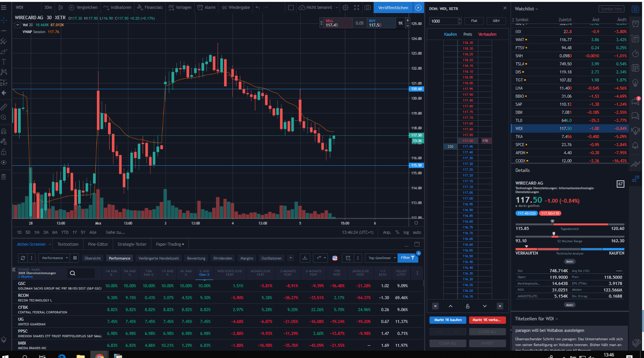Open the Indikatoren indicators dialog

pyautogui.click(x=117, y=7)
